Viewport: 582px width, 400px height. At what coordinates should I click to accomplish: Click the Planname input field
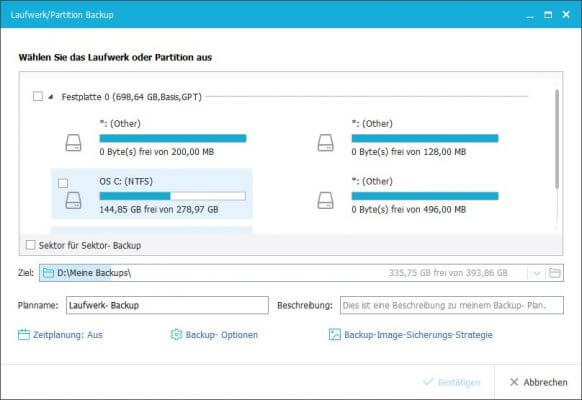(167, 305)
